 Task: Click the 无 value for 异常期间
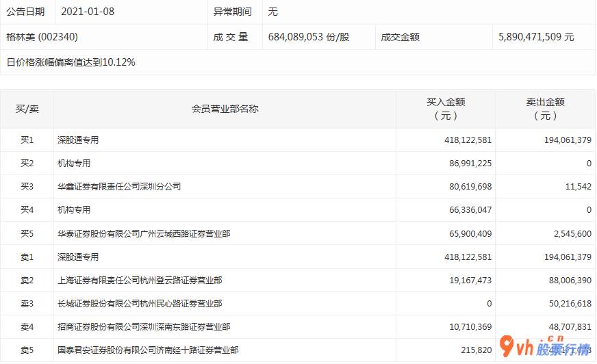272,12
